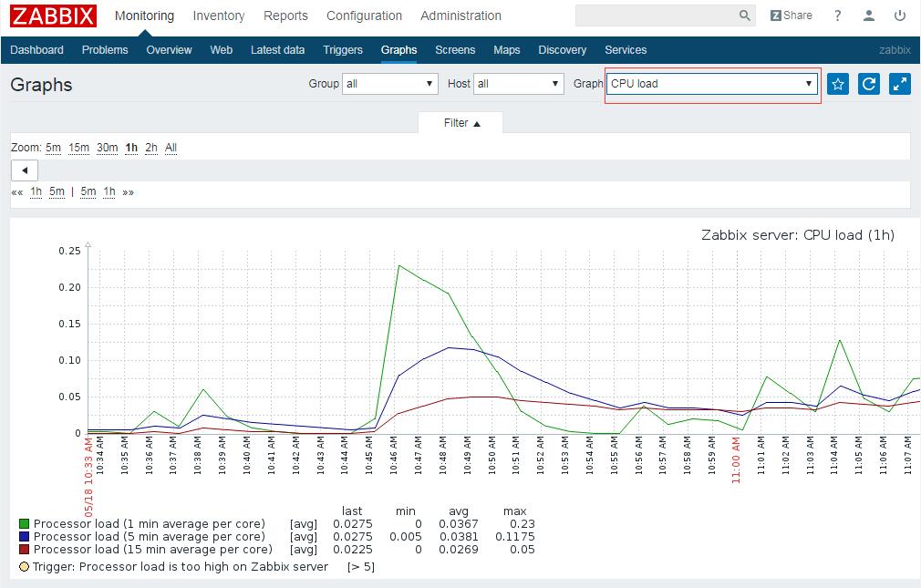The image size is (921, 588).
Task: Open the Group dropdown
Action: [x=390, y=84]
